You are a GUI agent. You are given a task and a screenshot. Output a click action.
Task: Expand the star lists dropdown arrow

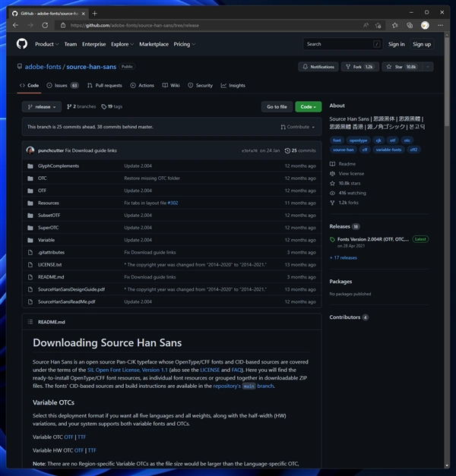(x=427, y=67)
